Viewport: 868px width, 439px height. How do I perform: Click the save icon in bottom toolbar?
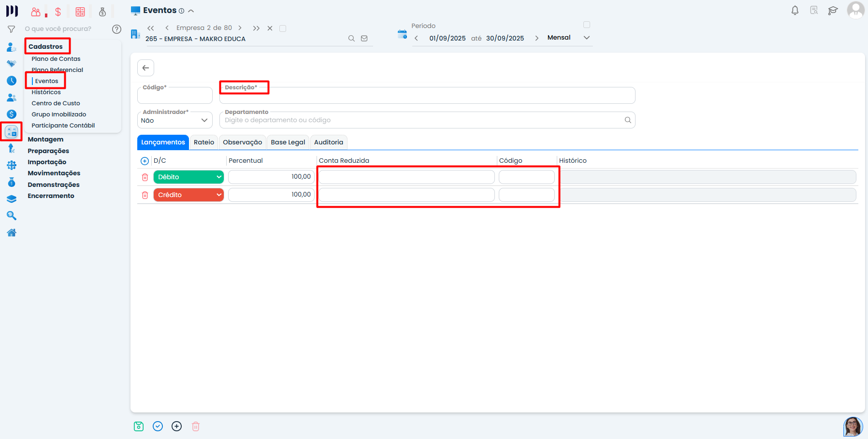click(139, 426)
